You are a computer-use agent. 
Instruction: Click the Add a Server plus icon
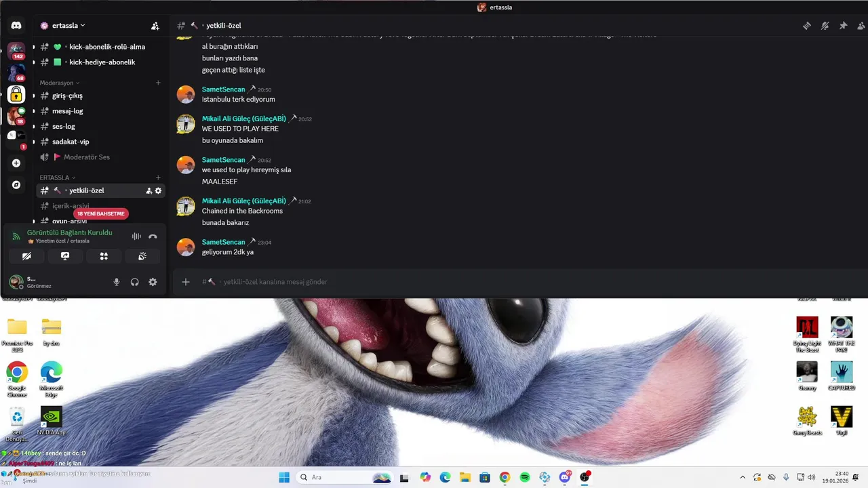click(x=16, y=163)
